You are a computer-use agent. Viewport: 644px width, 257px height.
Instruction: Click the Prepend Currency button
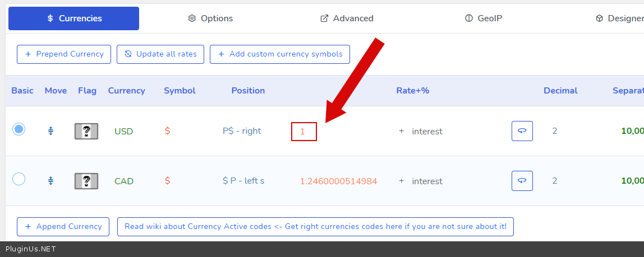(x=64, y=54)
